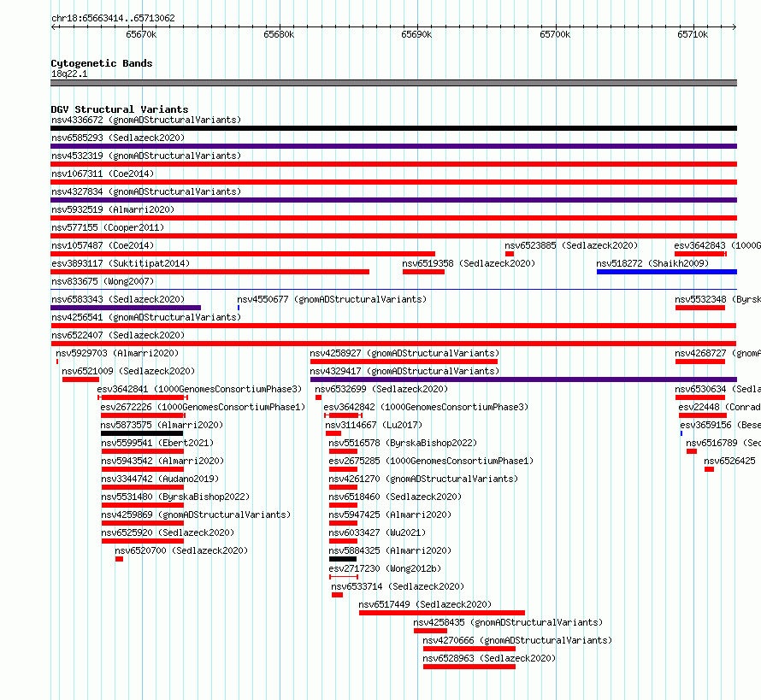
Task: Select esv3893117 (Suktitipat2014) label
Action: [121, 263]
